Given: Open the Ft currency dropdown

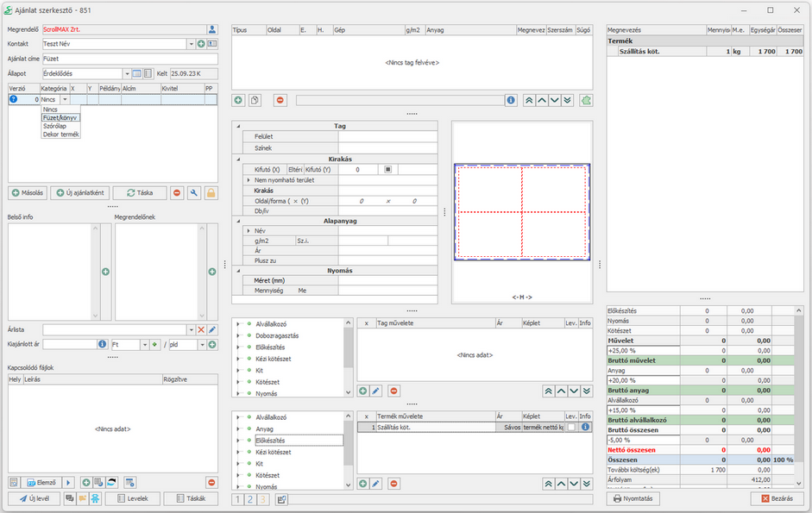Looking at the screenshot, I should (x=143, y=345).
